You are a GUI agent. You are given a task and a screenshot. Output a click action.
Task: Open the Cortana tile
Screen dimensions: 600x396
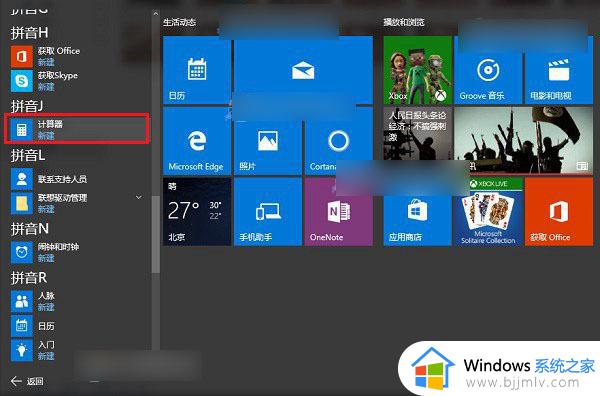[x=339, y=141]
